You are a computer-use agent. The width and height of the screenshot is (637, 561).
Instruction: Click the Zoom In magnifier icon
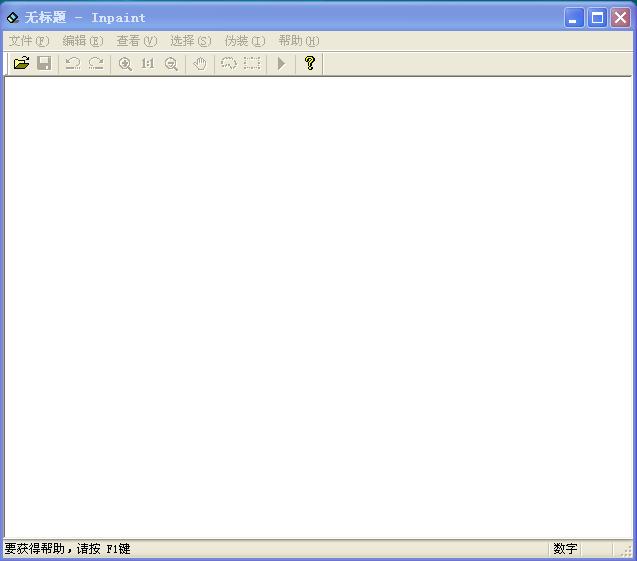click(x=125, y=63)
